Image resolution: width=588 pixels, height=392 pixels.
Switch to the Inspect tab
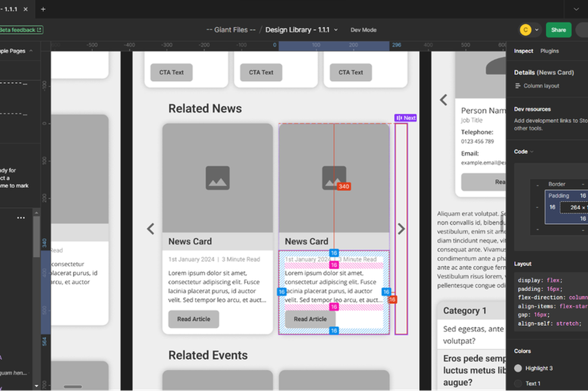524,51
